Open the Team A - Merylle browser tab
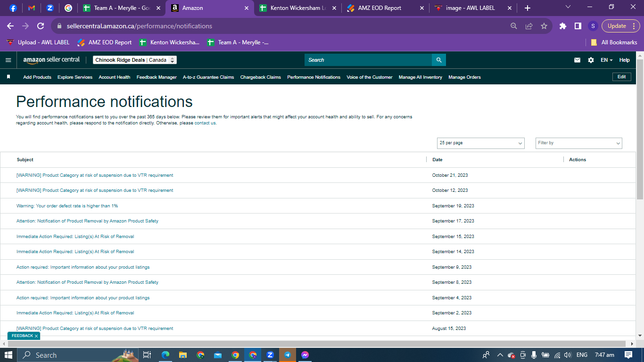Image resolution: width=644 pixels, height=362 pixels. point(121,8)
